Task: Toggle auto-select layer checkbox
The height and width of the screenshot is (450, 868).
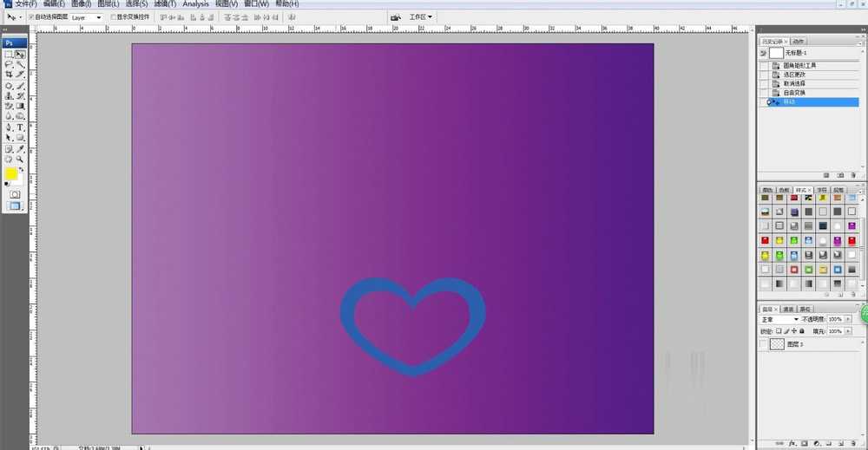Action: [x=31, y=17]
